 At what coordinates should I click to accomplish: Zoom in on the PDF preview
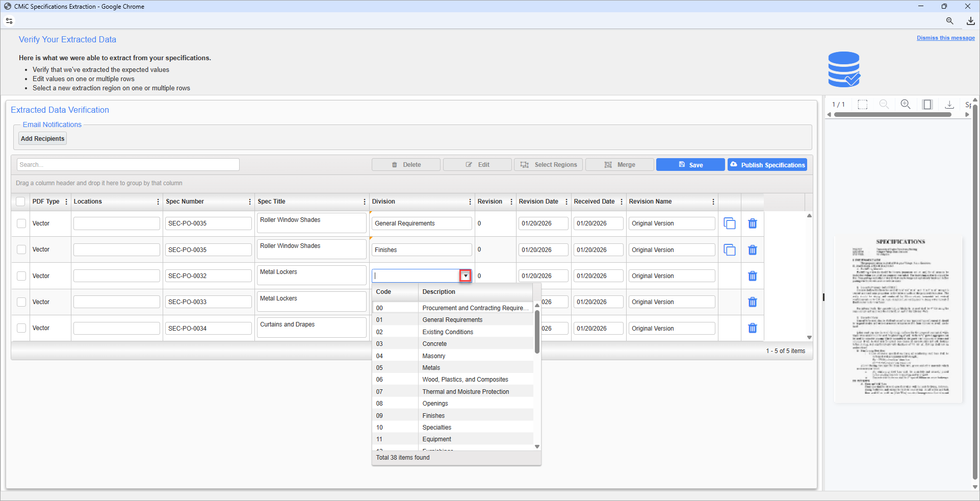[906, 104]
